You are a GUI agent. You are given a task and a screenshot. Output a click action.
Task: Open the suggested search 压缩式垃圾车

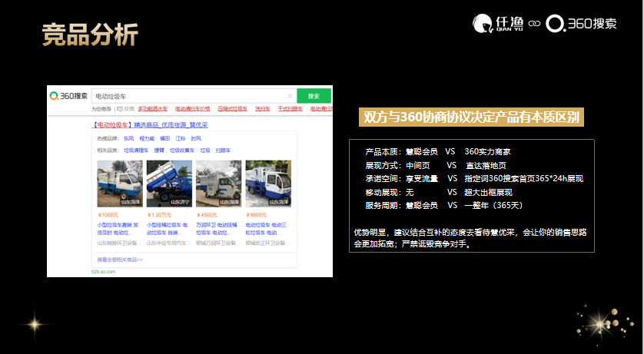point(232,109)
